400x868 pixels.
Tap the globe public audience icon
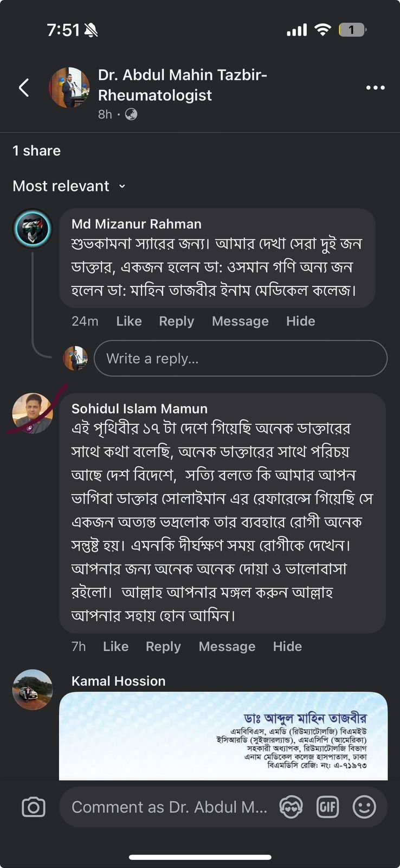coord(131,114)
